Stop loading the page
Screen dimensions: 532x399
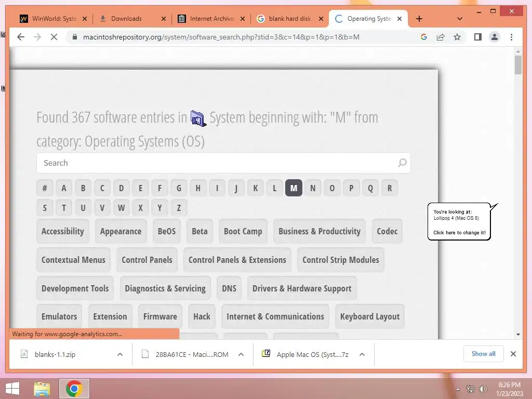click(x=54, y=37)
